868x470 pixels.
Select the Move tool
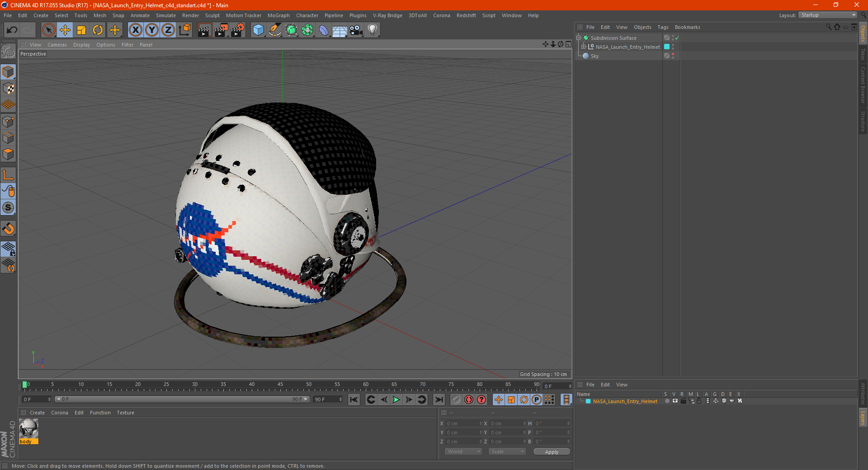tap(65, 30)
